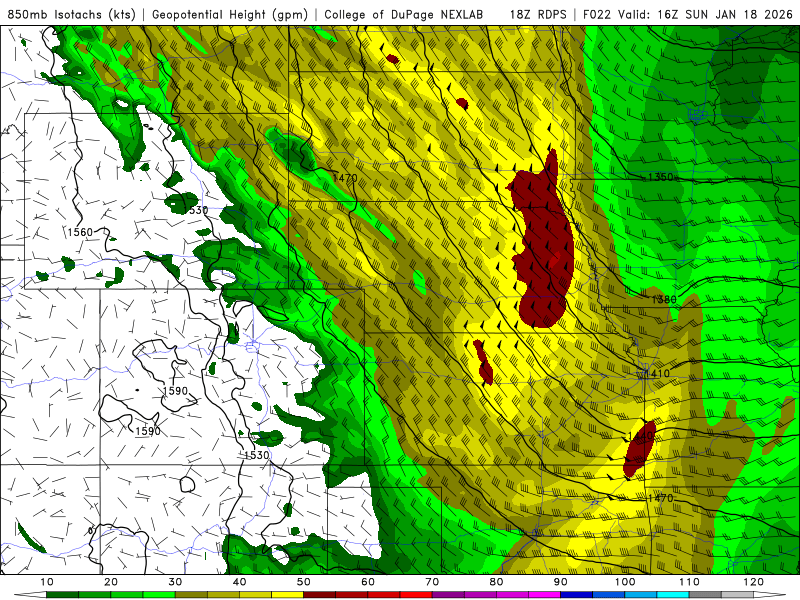Click the 'College of DuPage NEXLAB' text

(404, 14)
